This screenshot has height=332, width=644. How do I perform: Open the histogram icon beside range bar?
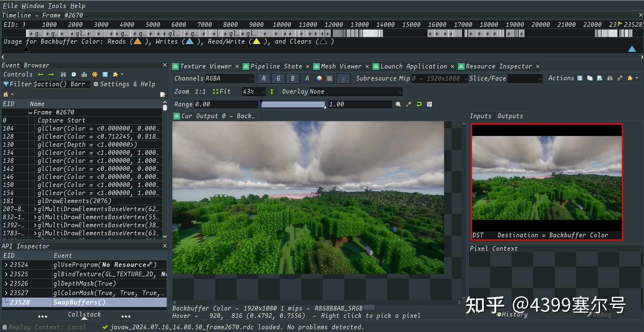click(429, 104)
